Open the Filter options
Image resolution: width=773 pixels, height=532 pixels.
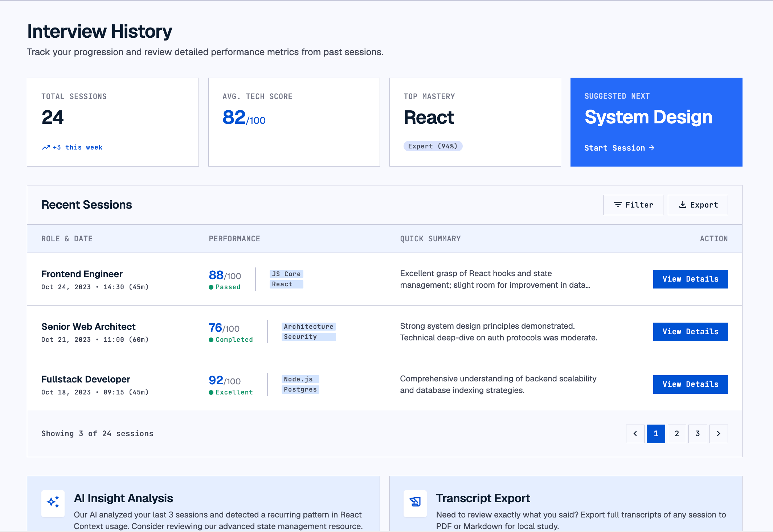633,205
